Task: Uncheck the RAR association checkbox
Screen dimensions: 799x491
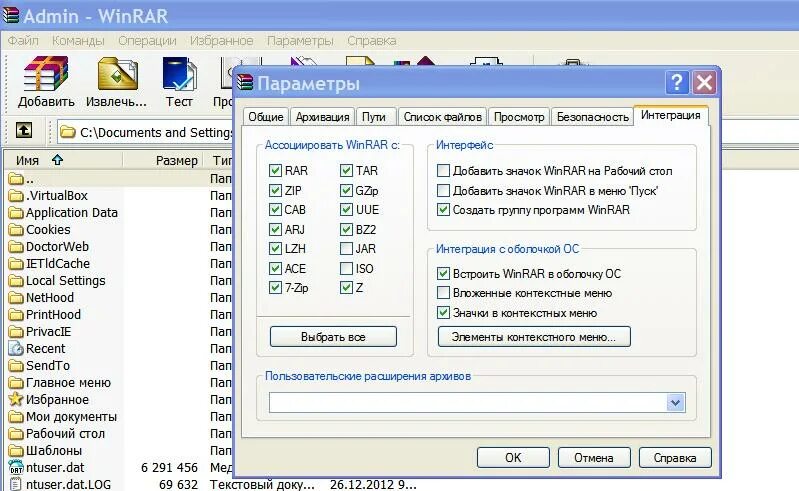Action: click(275, 171)
